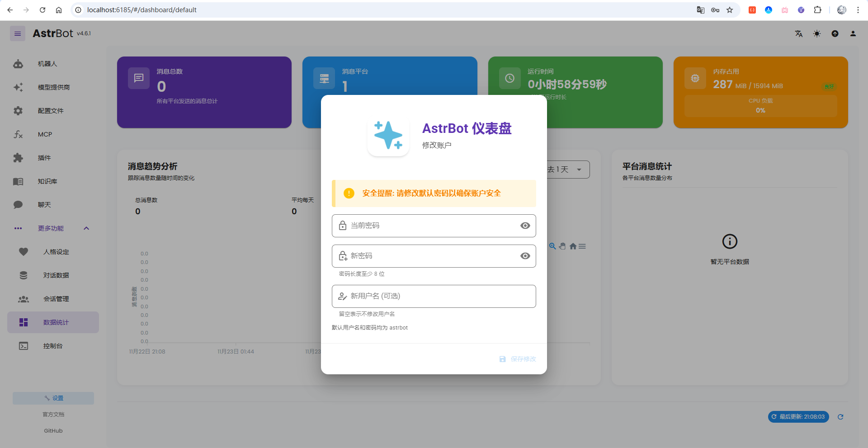
Task: Click the terminal icon beside 控制台
Action: pos(24,346)
